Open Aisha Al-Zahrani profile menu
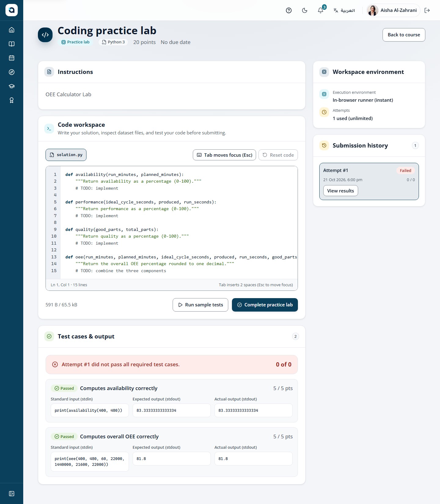The height and width of the screenshot is (504, 440). tap(393, 10)
